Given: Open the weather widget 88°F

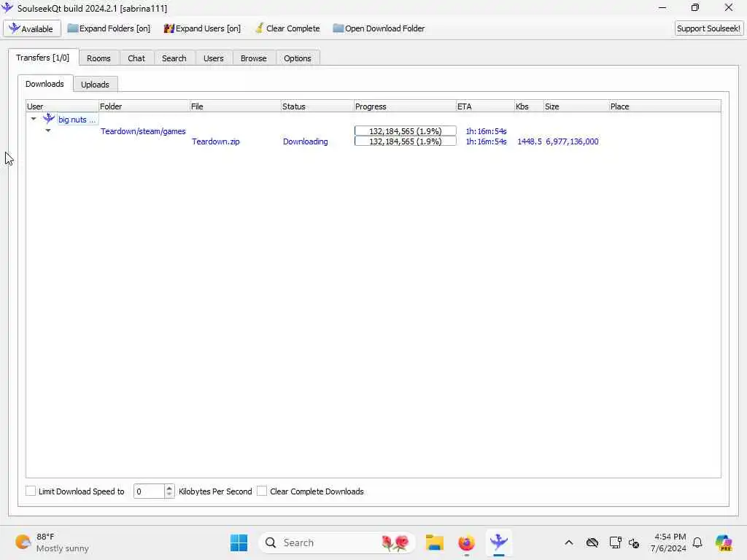Looking at the screenshot, I should coord(53,542).
